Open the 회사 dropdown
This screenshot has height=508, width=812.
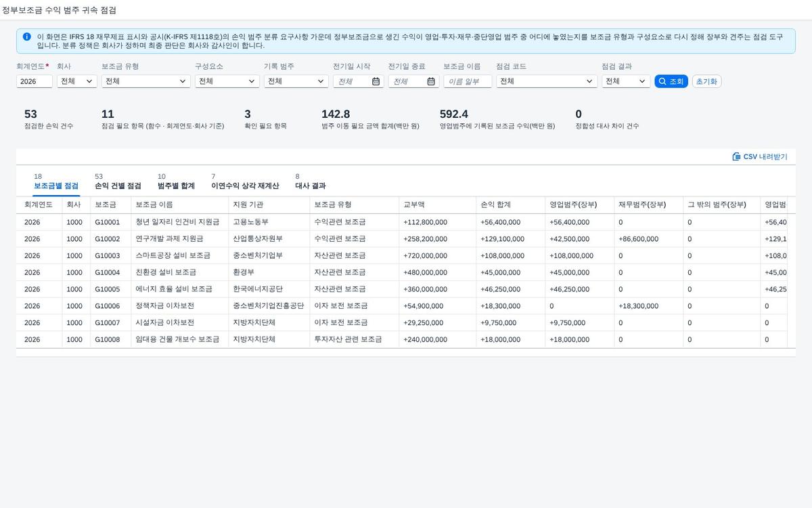coord(77,81)
